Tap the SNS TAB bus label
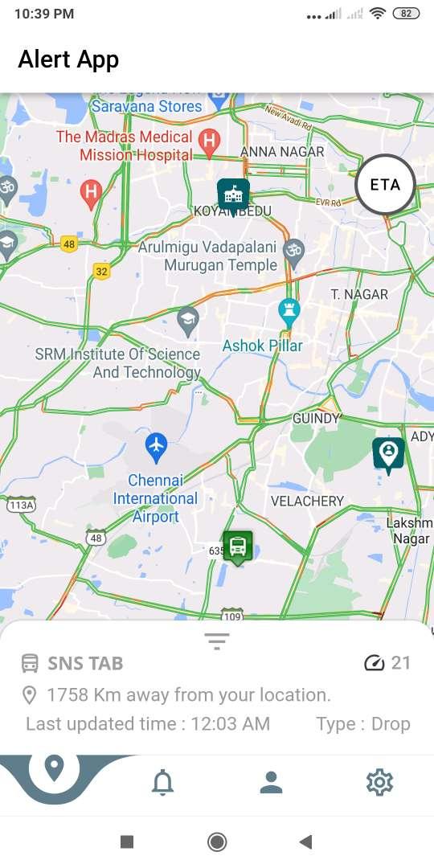The width and height of the screenshot is (434, 868). (x=72, y=663)
